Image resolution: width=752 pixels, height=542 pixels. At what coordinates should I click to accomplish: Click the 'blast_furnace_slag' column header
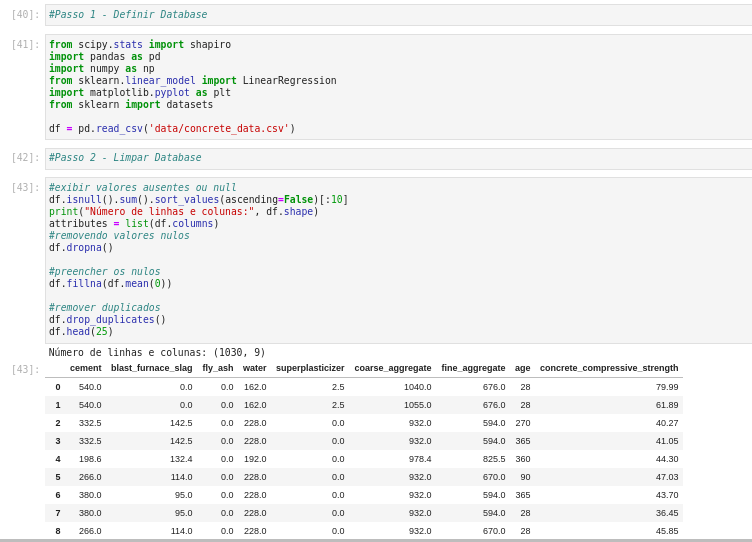[x=152, y=368]
